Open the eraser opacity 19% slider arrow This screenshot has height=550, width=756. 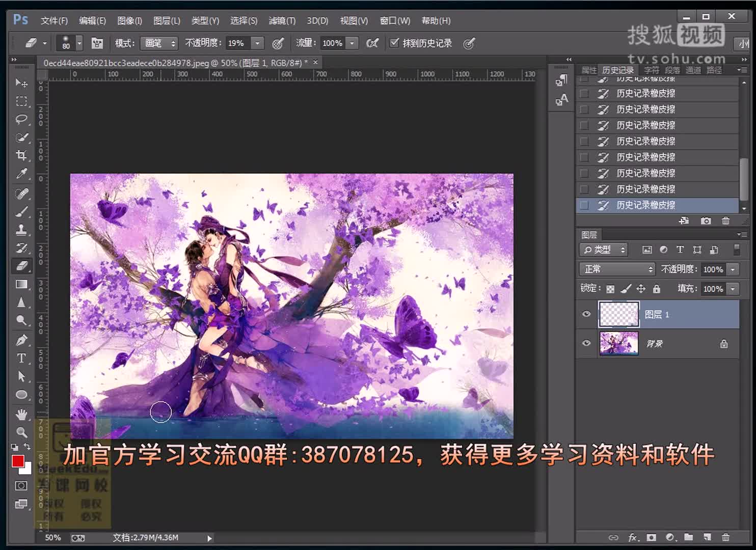258,43
